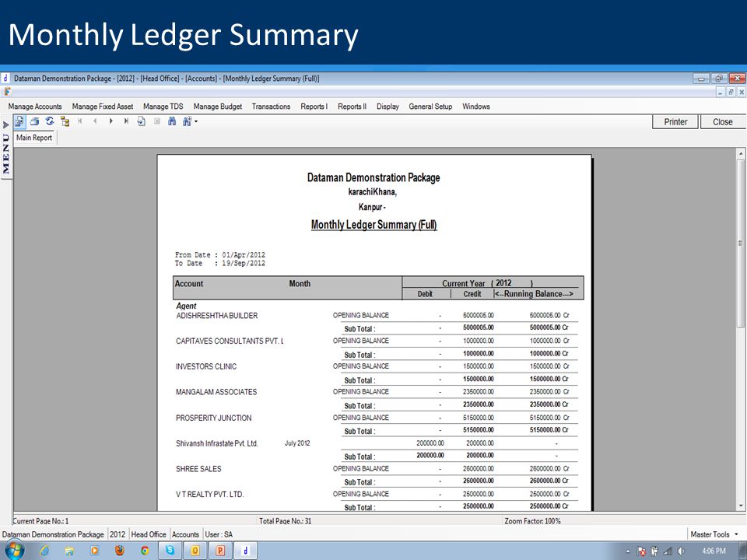Click Shivansh Infrastate Pvt. Ltd. account name
747x560 pixels.
217,443
